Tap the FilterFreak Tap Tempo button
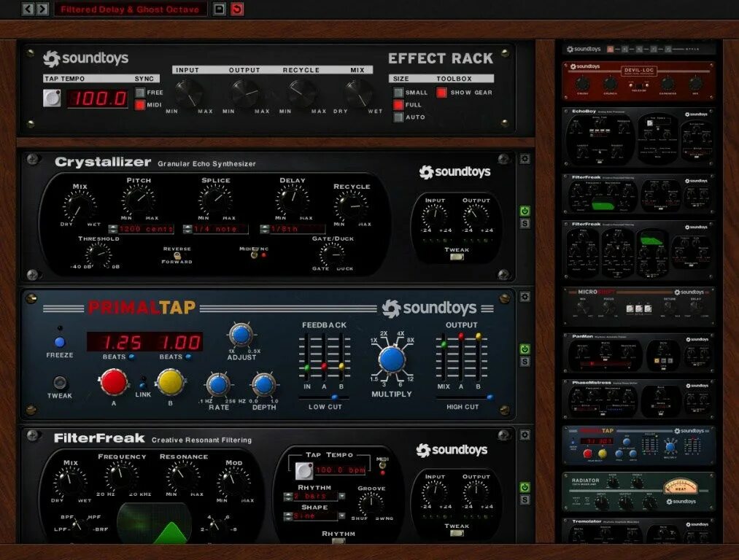Image resolution: width=739 pixels, height=560 pixels. (304, 470)
